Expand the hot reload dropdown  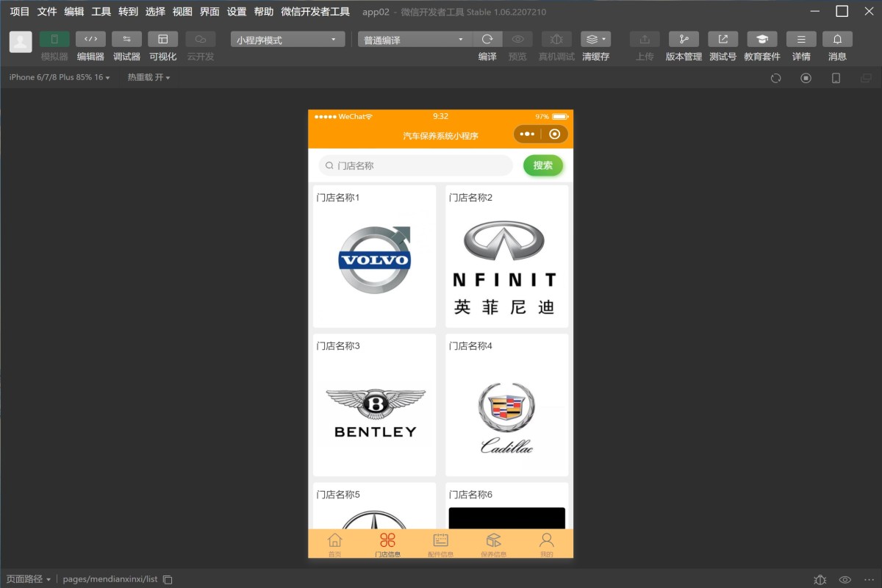(148, 77)
